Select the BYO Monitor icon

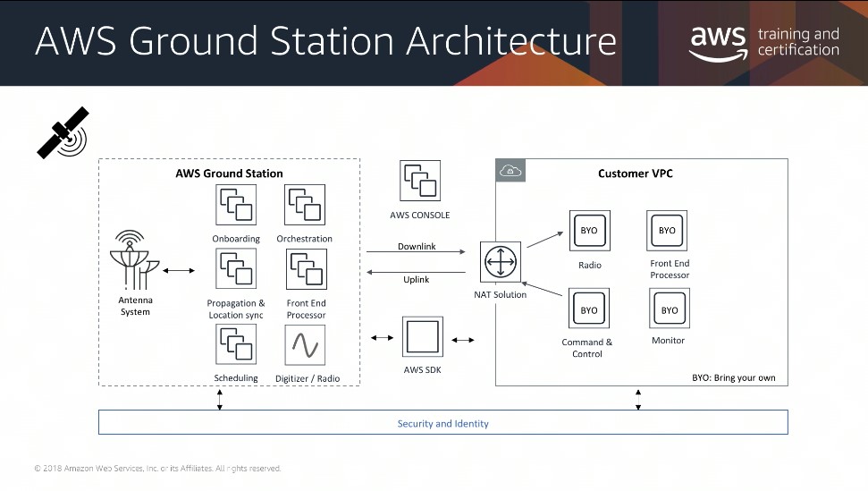pyautogui.click(x=670, y=309)
